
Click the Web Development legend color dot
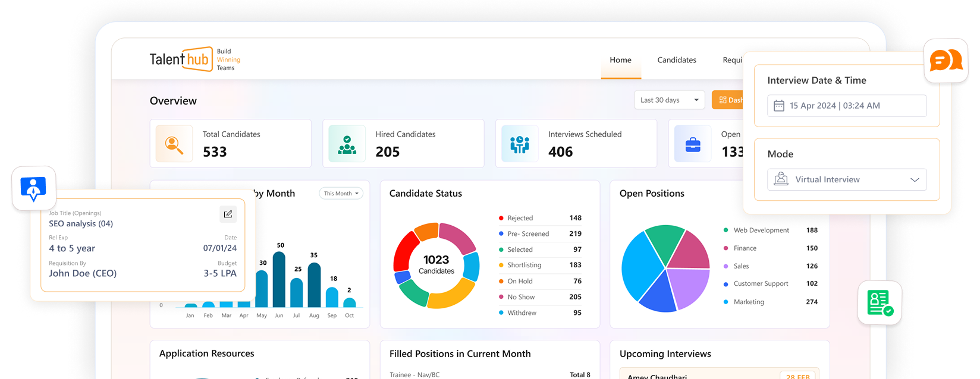tap(725, 230)
